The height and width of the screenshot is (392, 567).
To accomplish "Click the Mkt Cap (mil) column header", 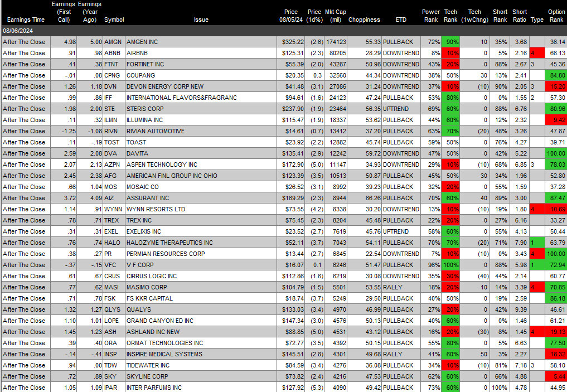I will pos(336,16).
